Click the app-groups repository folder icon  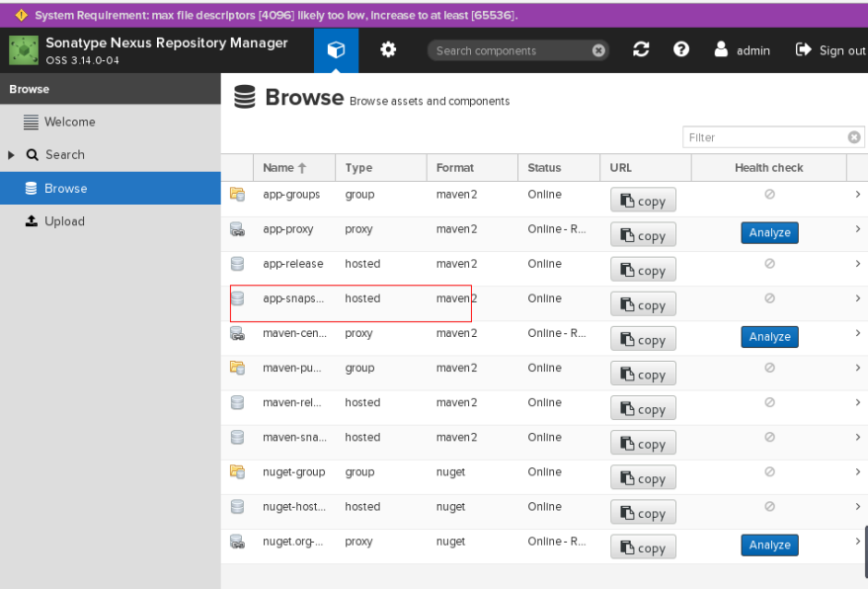click(237, 195)
